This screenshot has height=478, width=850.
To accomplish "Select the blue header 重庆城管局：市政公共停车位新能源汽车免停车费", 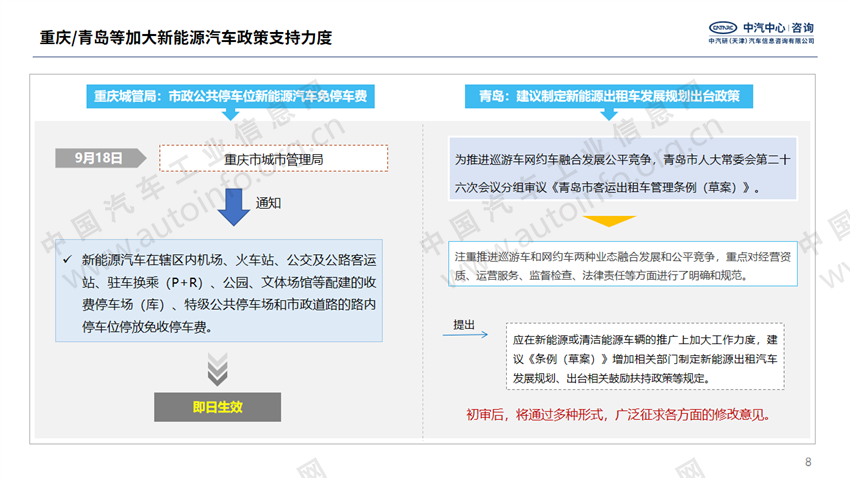I will pyautogui.click(x=230, y=96).
